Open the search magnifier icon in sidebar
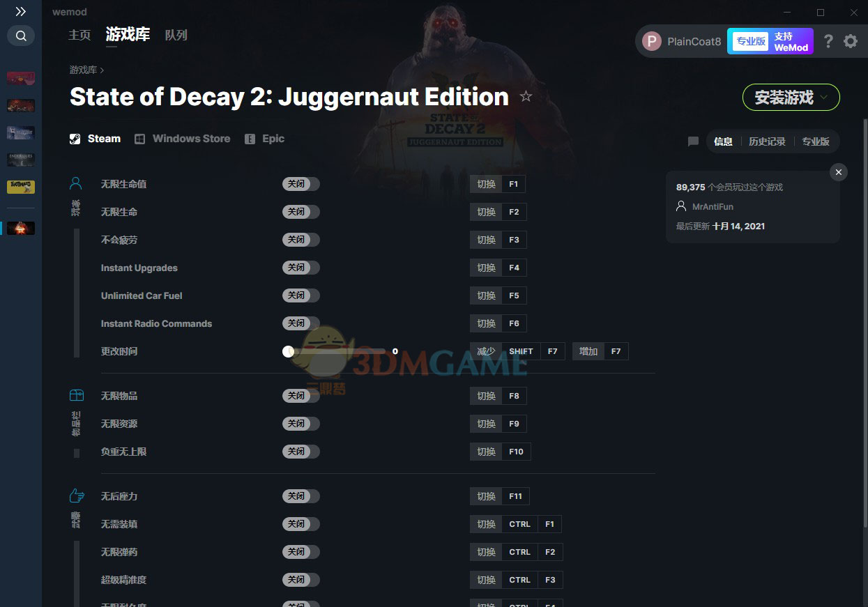The height and width of the screenshot is (607, 868). [x=21, y=36]
